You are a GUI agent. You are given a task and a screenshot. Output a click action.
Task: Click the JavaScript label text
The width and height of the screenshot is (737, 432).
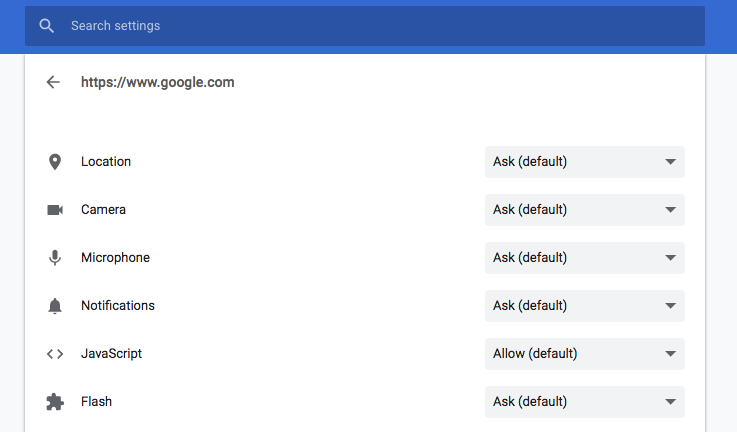tap(113, 354)
